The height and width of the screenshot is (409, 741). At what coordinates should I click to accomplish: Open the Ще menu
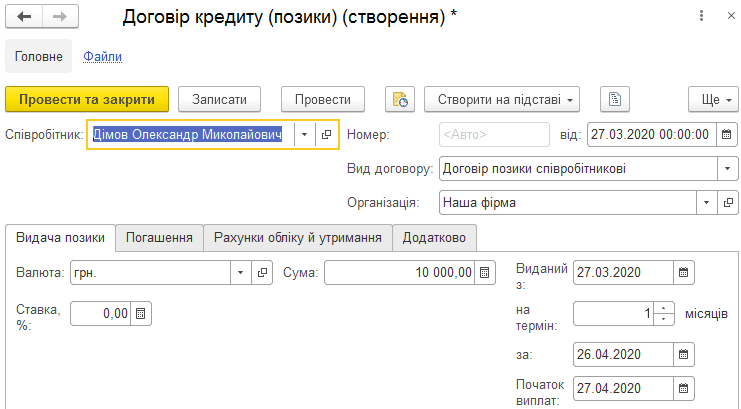(713, 99)
